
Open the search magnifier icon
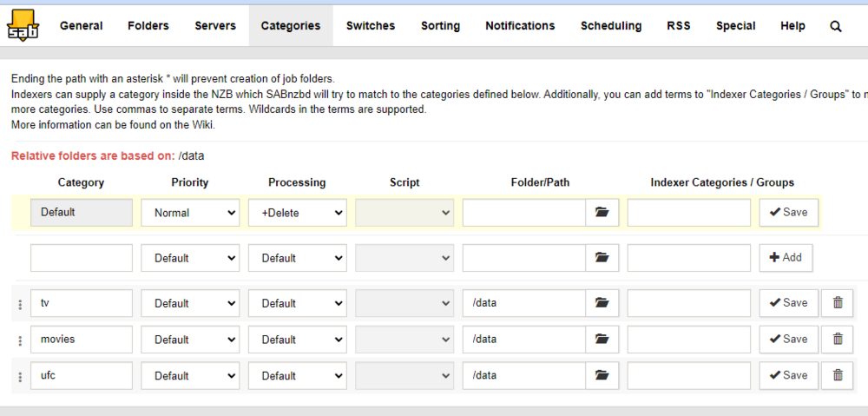pyautogui.click(x=836, y=26)
